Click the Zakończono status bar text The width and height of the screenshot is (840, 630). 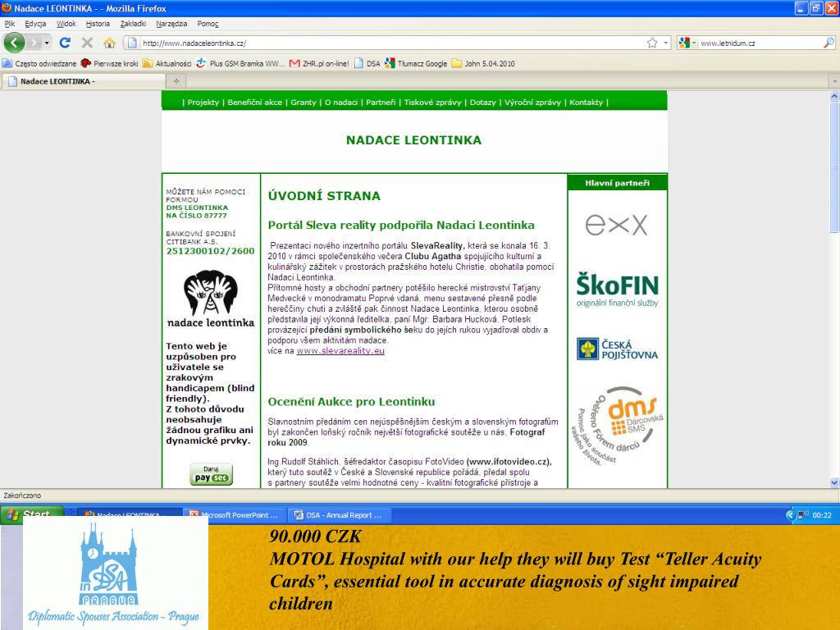tap(22, 495)
